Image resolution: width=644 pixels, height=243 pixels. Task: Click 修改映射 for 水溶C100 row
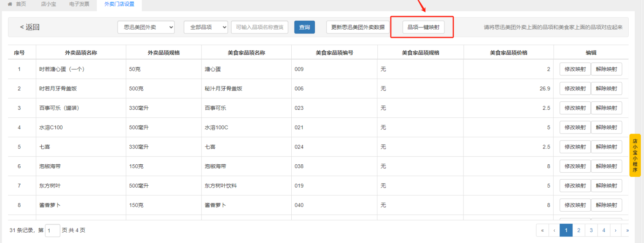coord(575,127)
